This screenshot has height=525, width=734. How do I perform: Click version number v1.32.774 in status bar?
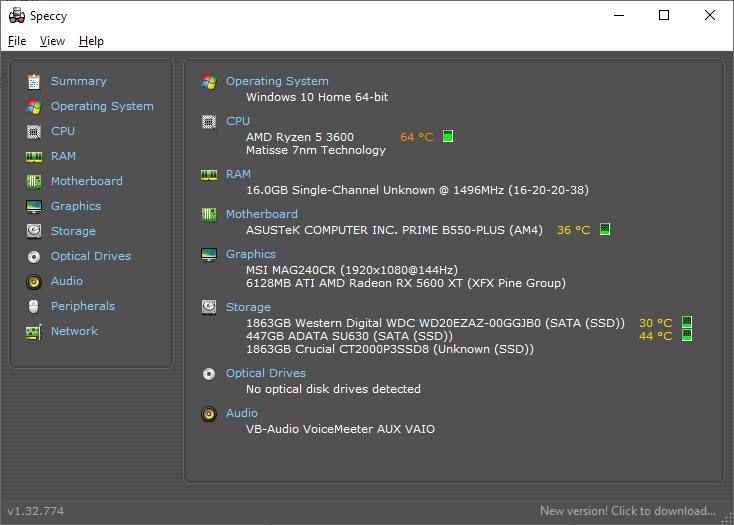pos(36,511)
